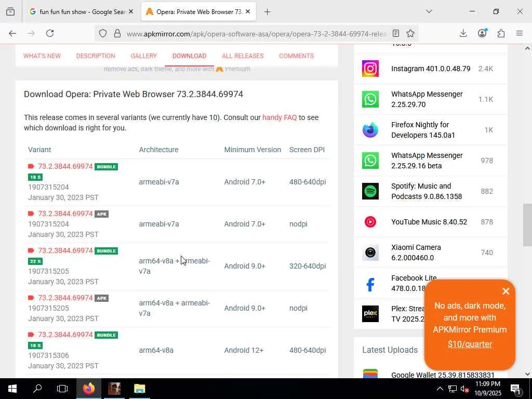Open the Downloads panel
Image resolution: width=532 pixels, height=399 pixels.
point(463,33)
